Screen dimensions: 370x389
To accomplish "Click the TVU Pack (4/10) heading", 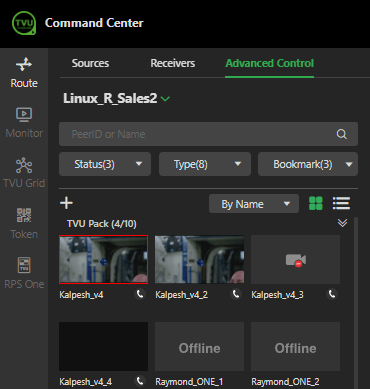I will pos(102,224).
